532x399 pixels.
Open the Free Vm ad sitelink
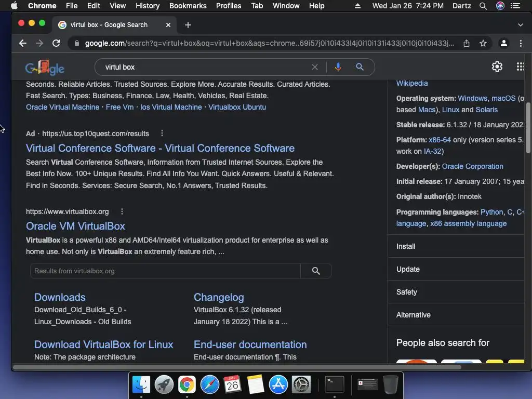120,107
